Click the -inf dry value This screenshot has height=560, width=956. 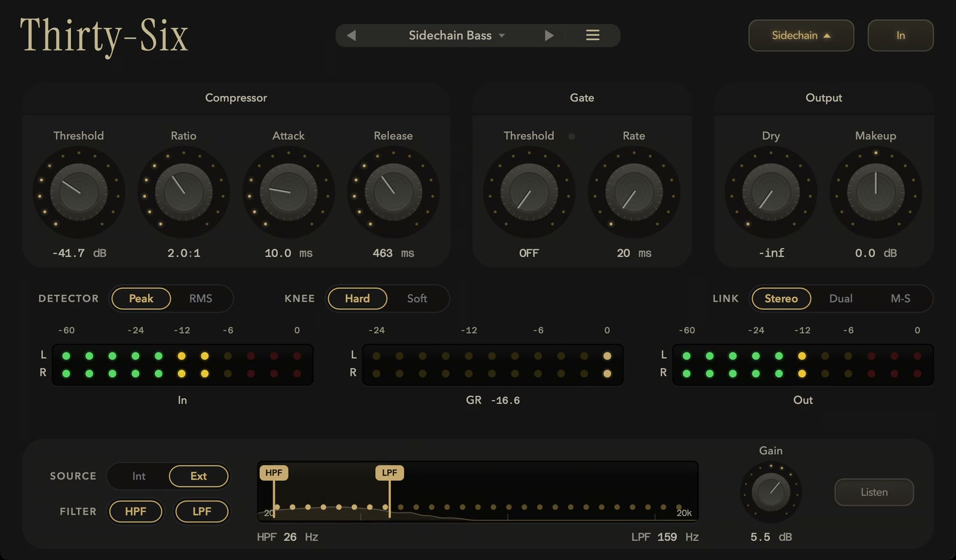(771, 253)
